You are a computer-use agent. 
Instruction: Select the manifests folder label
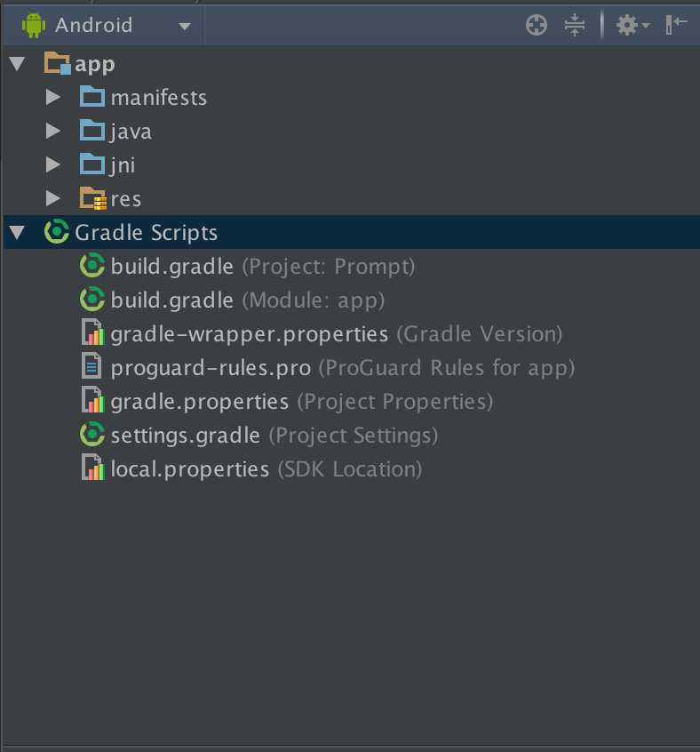pyautogui.click(x=159, y=98)
